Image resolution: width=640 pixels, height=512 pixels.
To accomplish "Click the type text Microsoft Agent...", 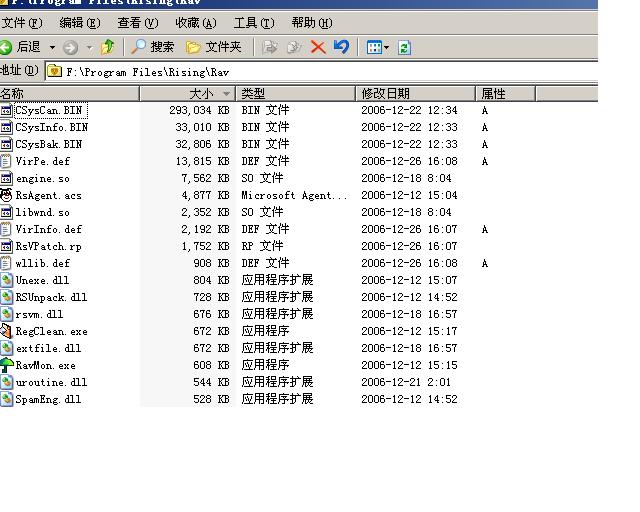I will point(294,196).
